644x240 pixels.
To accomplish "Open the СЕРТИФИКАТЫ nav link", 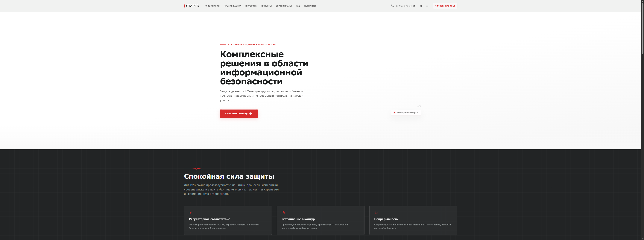I will [x=283, y=6].
